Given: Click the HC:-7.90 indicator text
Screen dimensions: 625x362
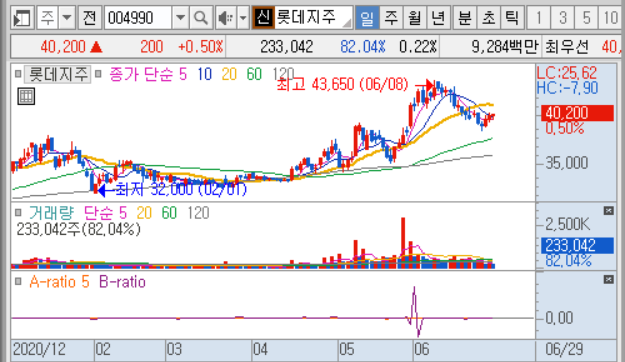Looking at the screenshot, I should [567, 88].
